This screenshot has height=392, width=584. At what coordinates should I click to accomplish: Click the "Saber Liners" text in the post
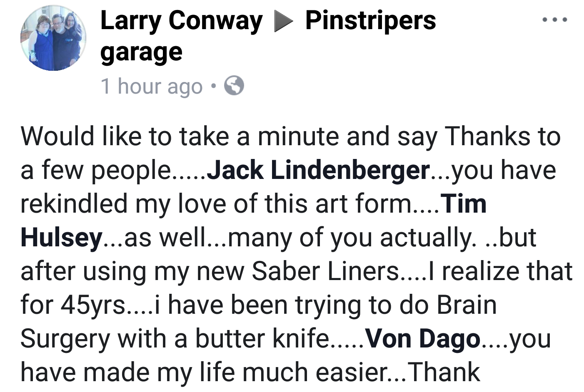pos(325,271)
